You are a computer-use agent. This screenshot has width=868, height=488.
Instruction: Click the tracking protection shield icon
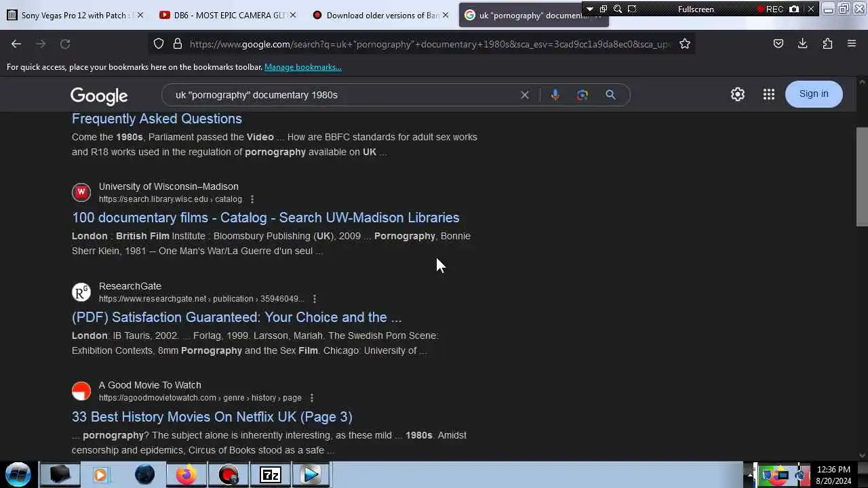pos(159,44)
